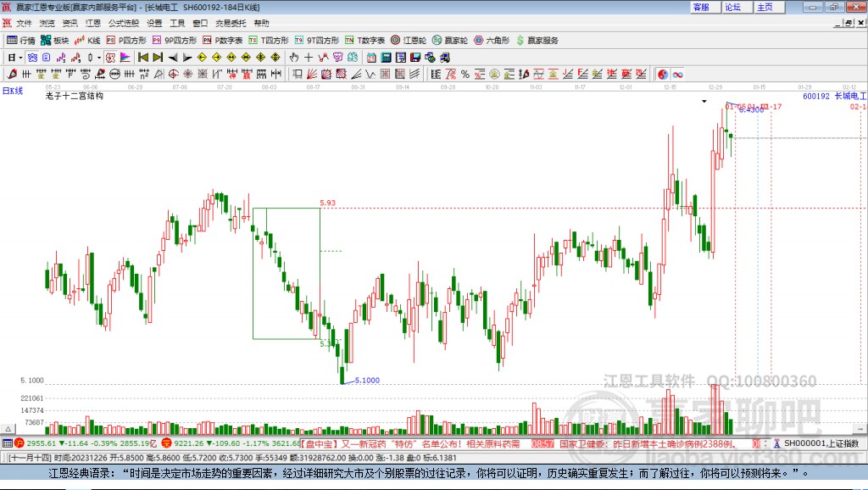Image resolution: width=868 pixels, height=490 pixels.
Task: Click the SH000001 上证指数 status entry
Action: [821, 443]
